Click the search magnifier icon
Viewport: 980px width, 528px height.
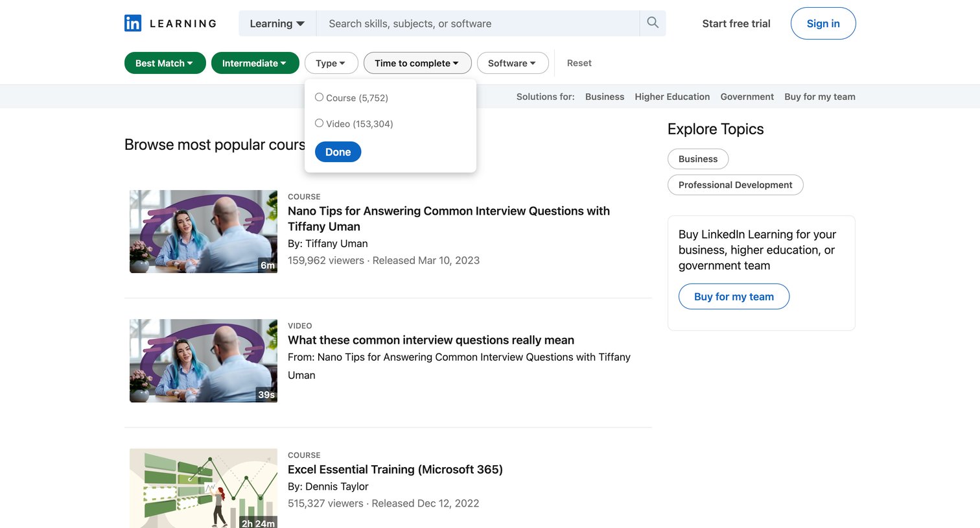tap(653, 23)
